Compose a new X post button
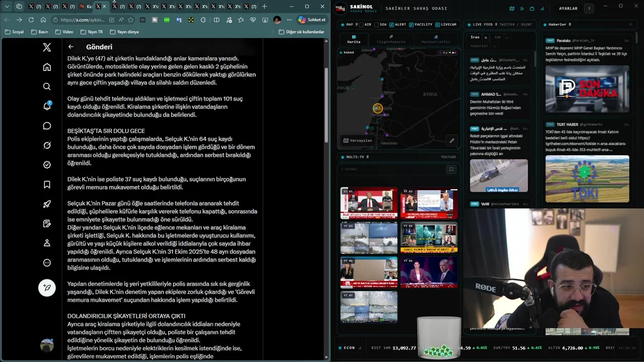The width and height of the screenshot is (644, 362). tap(47, 288)
